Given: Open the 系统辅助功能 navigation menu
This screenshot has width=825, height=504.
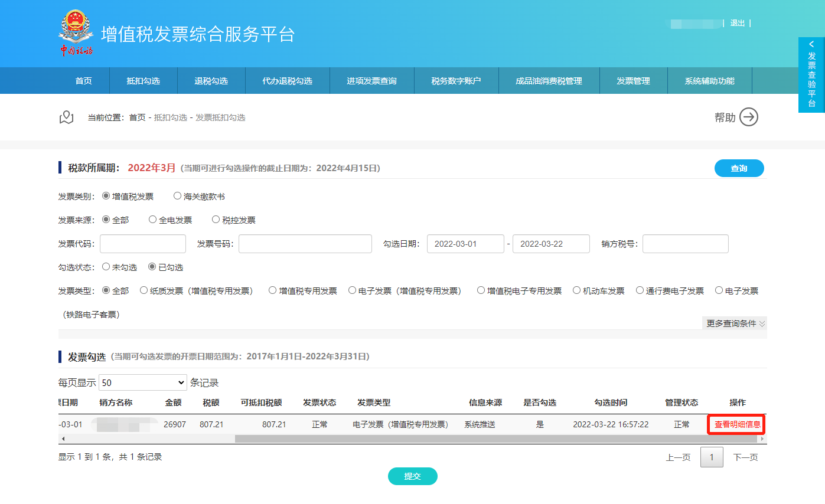Looking at the screenshot, I should [710, 81].
